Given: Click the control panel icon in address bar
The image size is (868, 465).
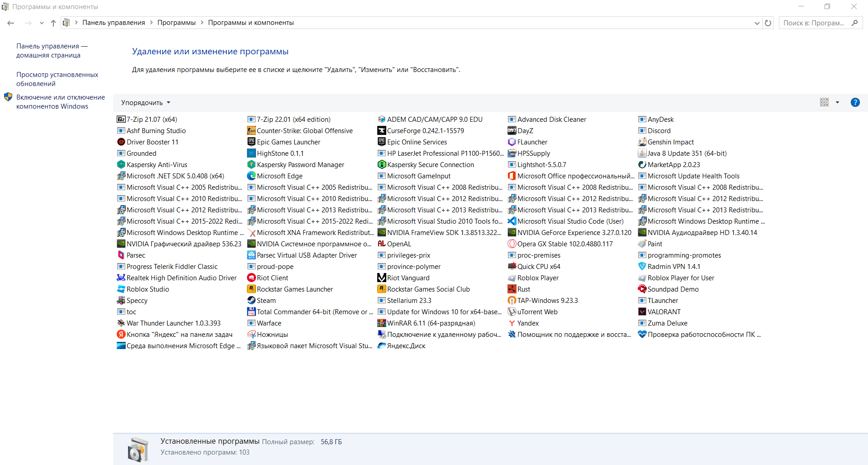Looking at the screenshot, I should coord(66,23).
